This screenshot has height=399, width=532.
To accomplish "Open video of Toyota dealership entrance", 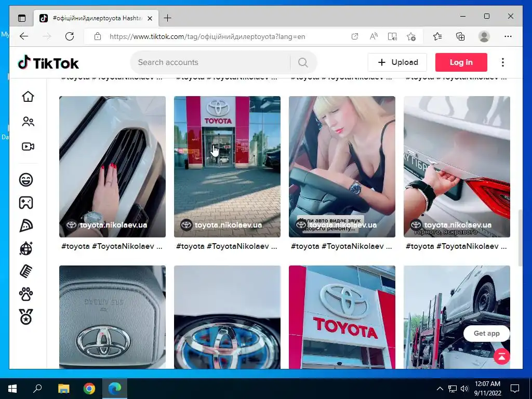I will [227, 167].
